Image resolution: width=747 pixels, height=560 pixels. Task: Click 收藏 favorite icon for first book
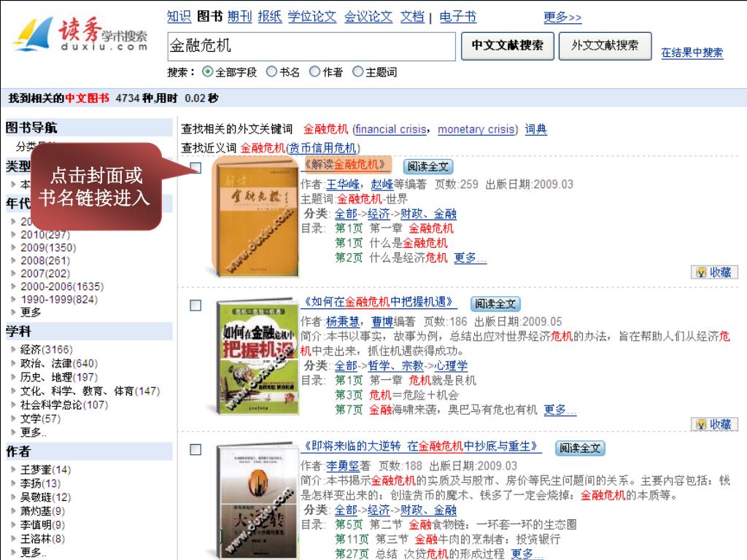714,273
